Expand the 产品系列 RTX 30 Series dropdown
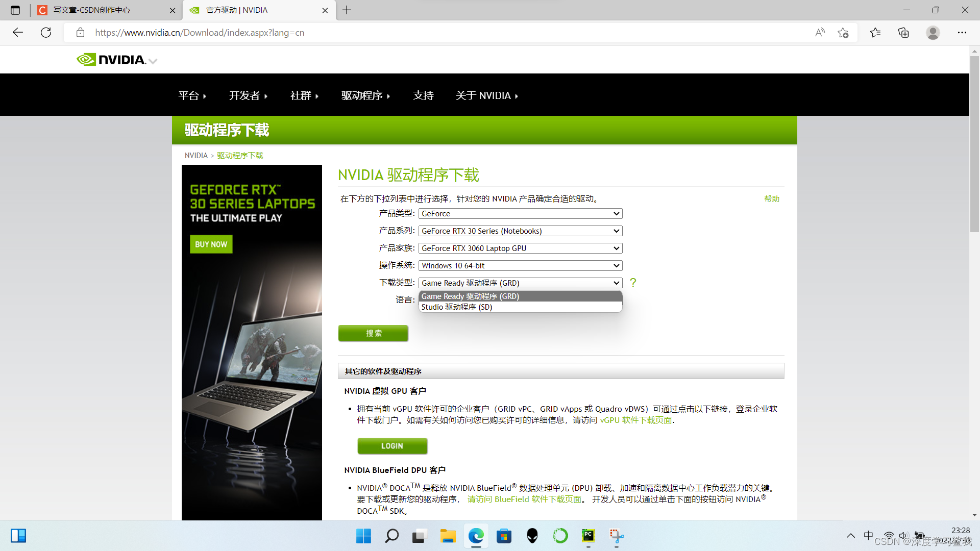 (520, 231)
